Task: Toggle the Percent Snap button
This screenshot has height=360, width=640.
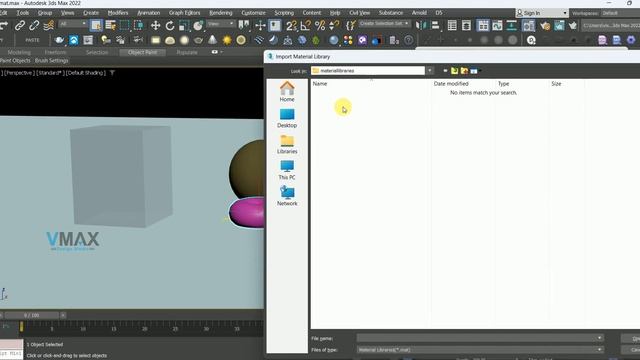Action: [x=320, y=26]
